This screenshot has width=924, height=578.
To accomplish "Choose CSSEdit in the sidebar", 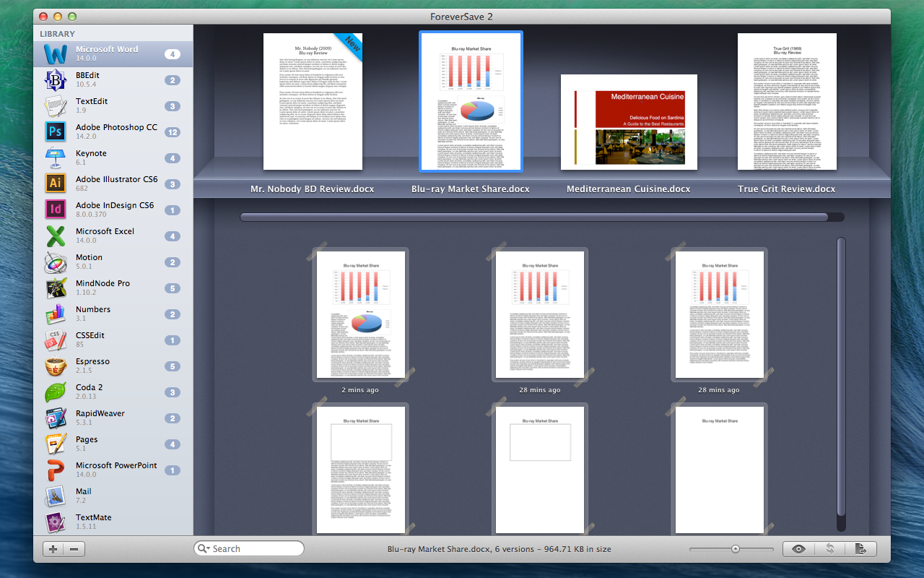I will 113,340.
